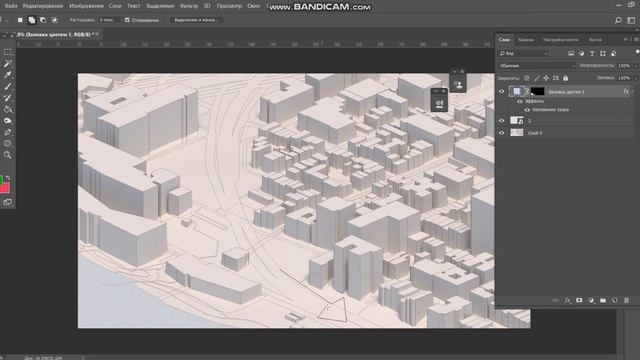The height and width of the screenshot is (360, 640).
Task: Select the History Brush tool
Action: pos(7,98)
